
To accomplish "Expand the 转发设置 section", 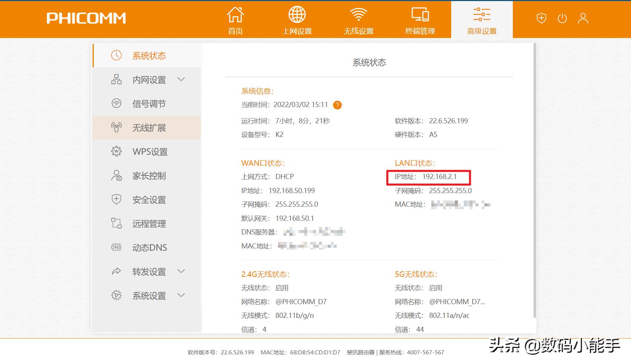I will 181,271.
